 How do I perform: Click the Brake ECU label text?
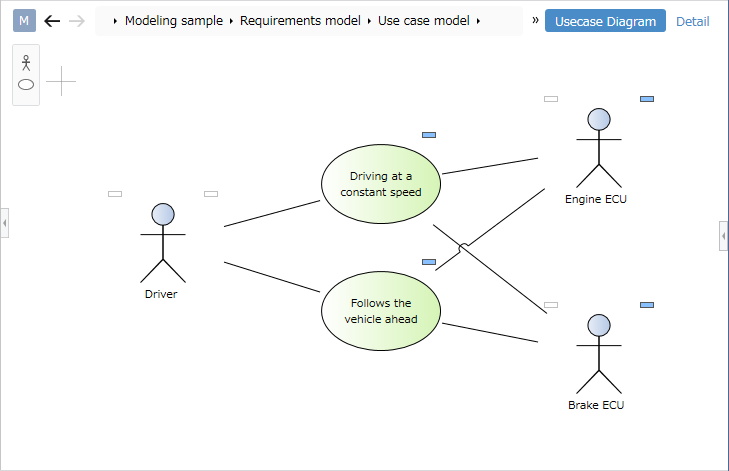point(596,405)
